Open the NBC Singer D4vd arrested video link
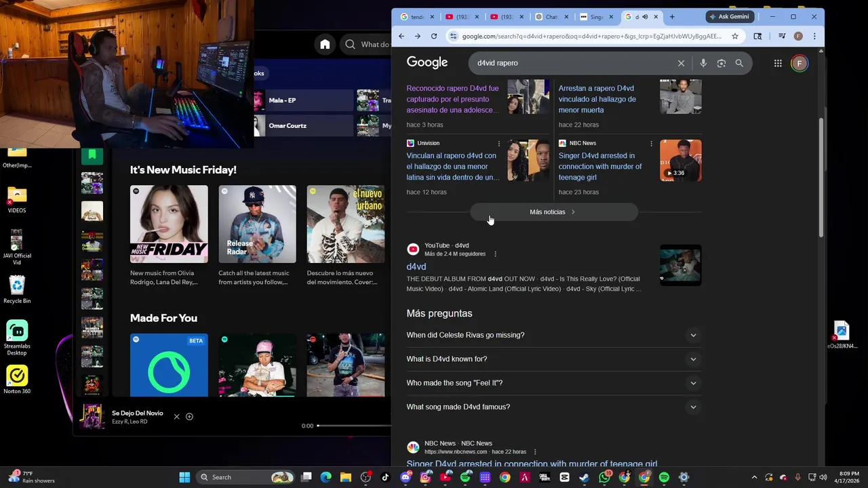The image size is (868, 488). [600, 166]
